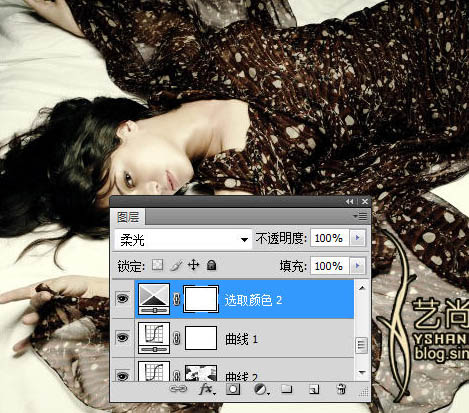This screenshot has width=469, height=413.
Task: Create a new layer group folder
Action: (x=287, y=389)
